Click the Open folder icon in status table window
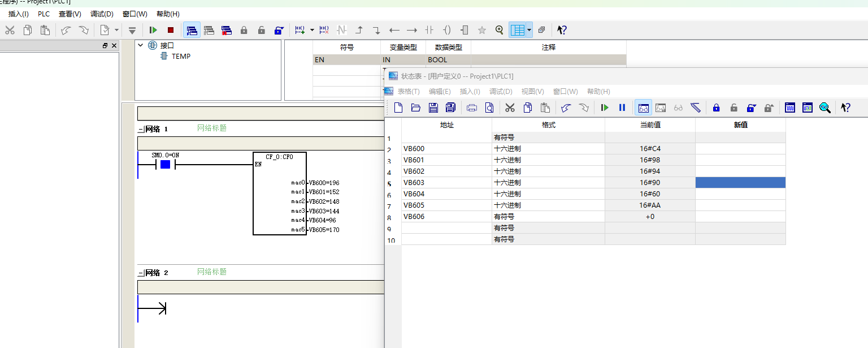Viewport: 868px width, 348px height. click(x=416, y=108)
